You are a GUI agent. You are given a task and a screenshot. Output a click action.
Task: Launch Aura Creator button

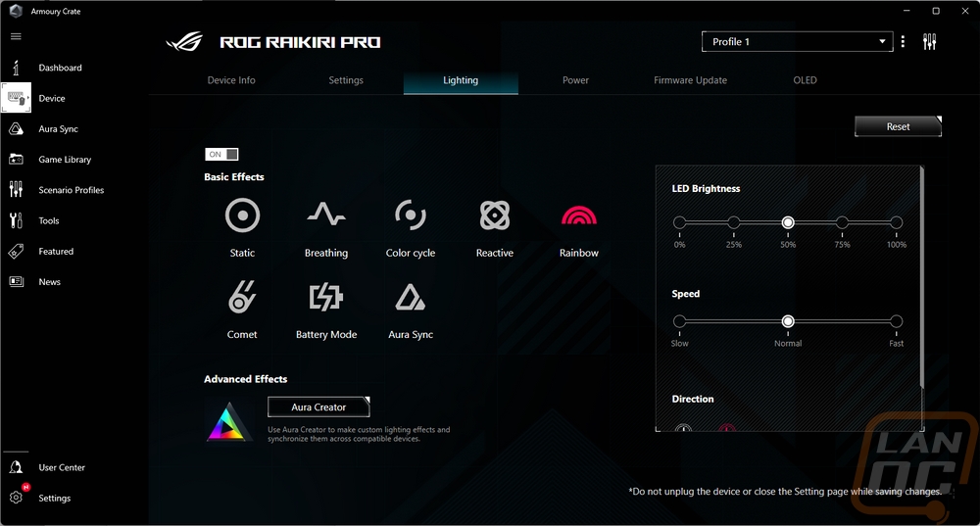(x=318, y=407)
